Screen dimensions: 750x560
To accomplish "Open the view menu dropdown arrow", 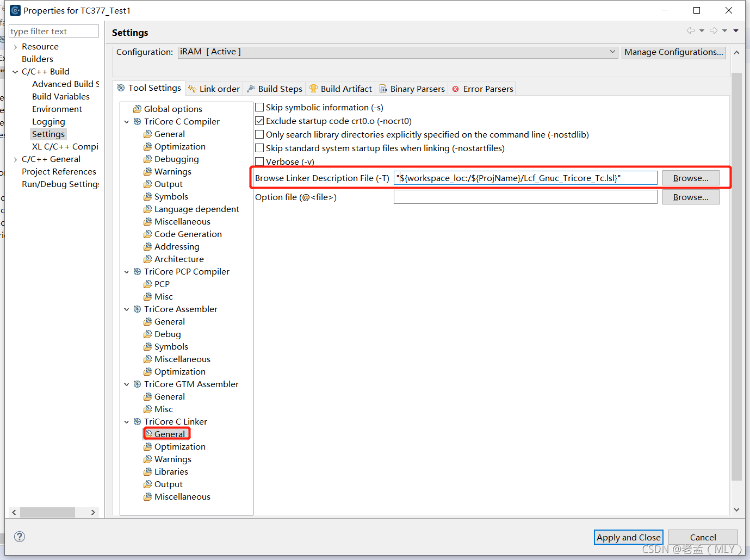I will click(x=736, y=30).
